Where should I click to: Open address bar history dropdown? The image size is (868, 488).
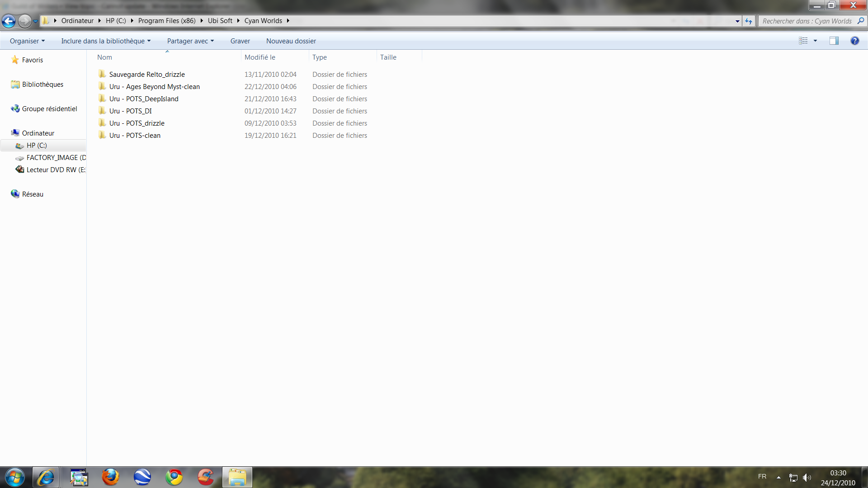coord(737,21)
